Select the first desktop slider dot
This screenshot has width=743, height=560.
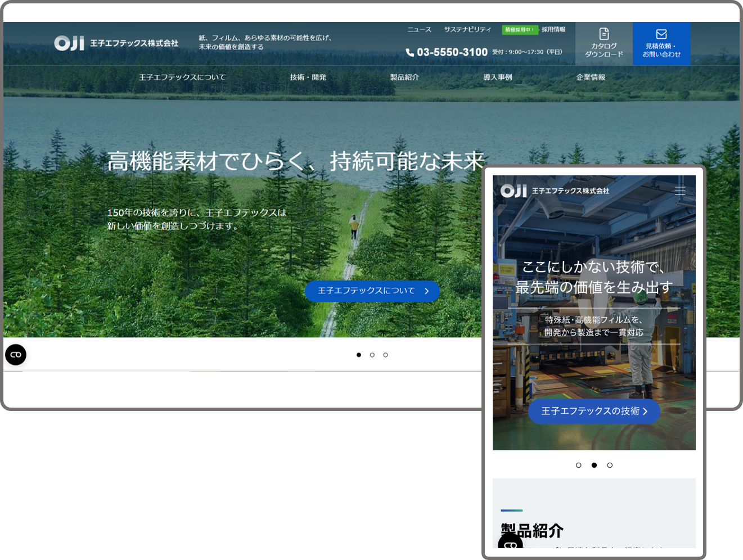point(359,355)
